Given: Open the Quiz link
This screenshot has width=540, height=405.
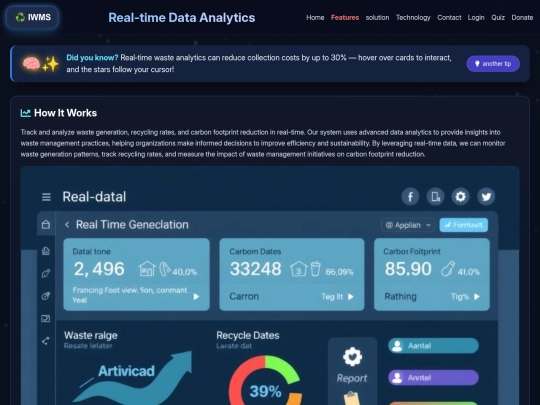Looking at the screenshot, I should coord(498,18).
